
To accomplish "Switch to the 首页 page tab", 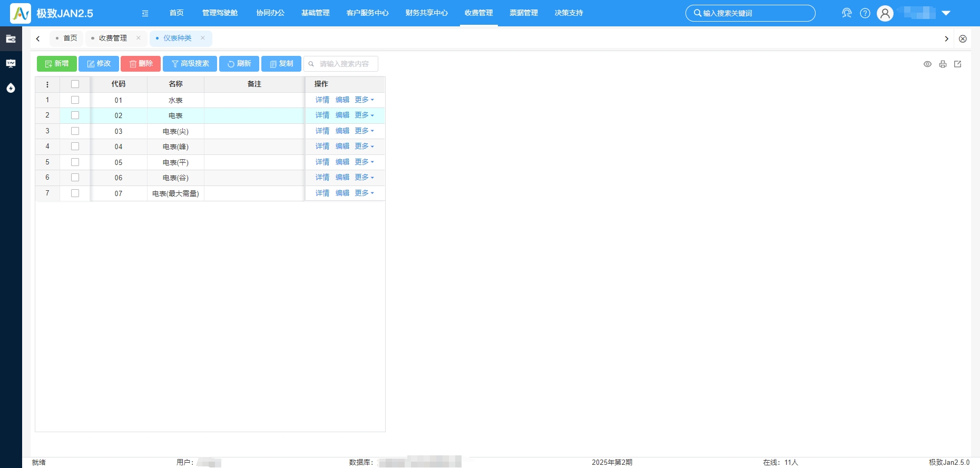I will click(x=66, y=38).
